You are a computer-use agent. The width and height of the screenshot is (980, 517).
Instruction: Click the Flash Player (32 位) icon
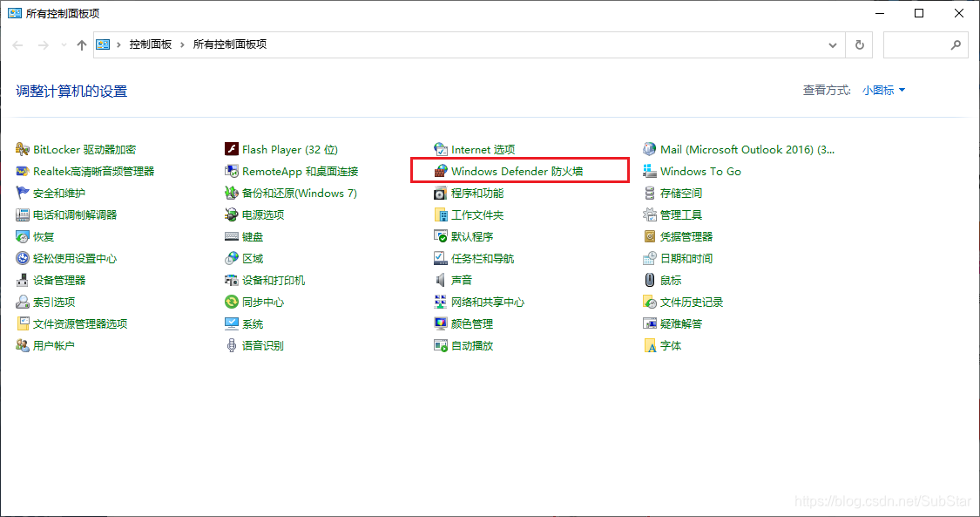tap(232, 149)
